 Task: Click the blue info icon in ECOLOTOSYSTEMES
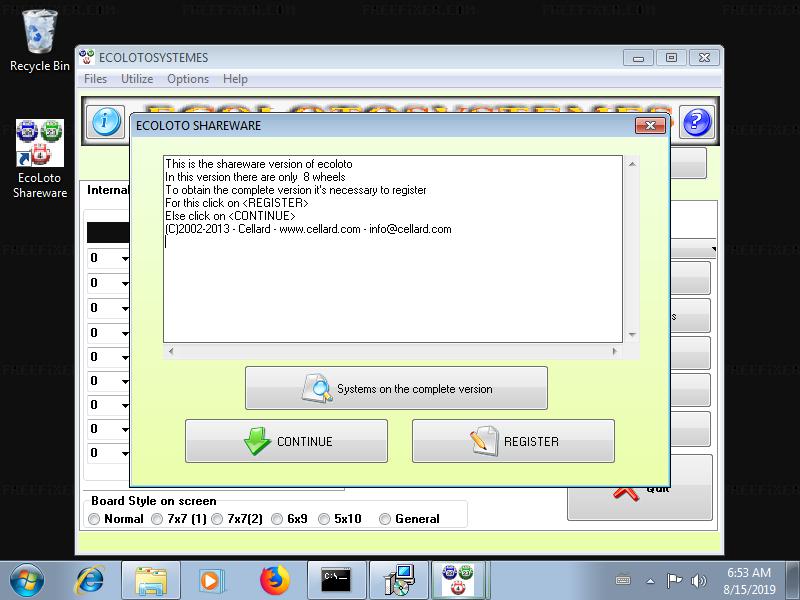(106, 121)
